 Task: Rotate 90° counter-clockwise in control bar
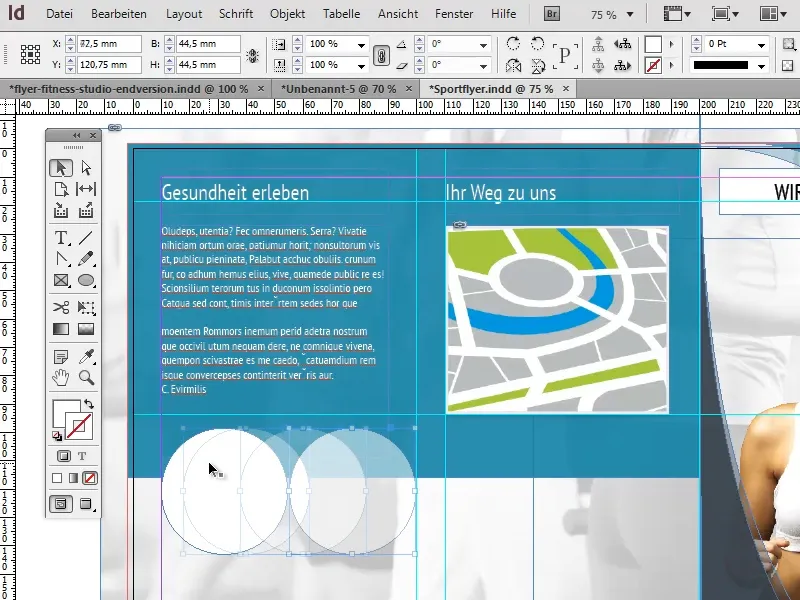point(537,44)
